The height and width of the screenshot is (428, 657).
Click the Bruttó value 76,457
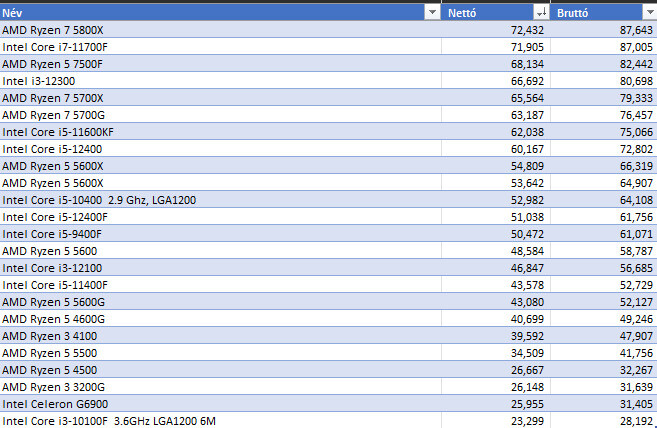click(x=636, y=115)
